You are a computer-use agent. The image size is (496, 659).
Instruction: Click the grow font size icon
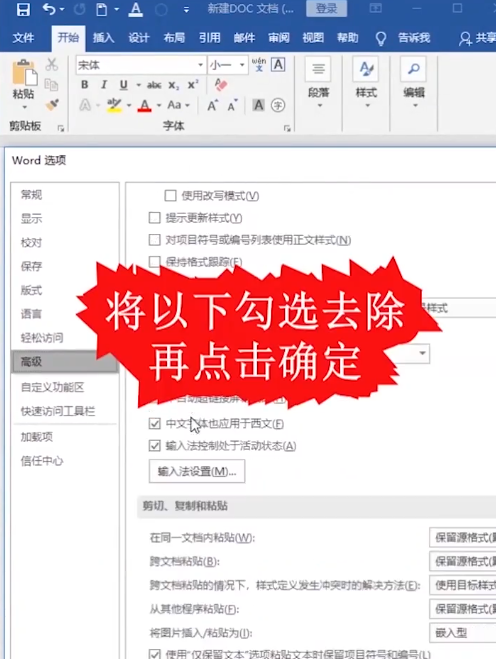[x=213, y=105]
